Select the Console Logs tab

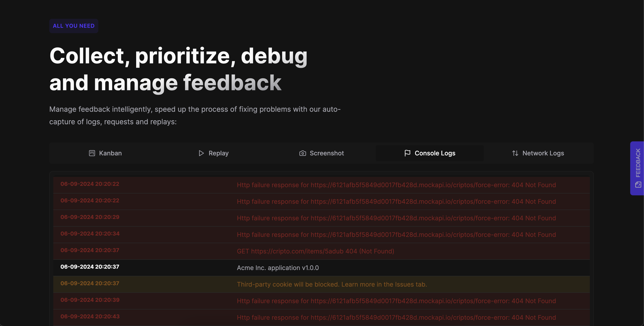tap(430, 153)
